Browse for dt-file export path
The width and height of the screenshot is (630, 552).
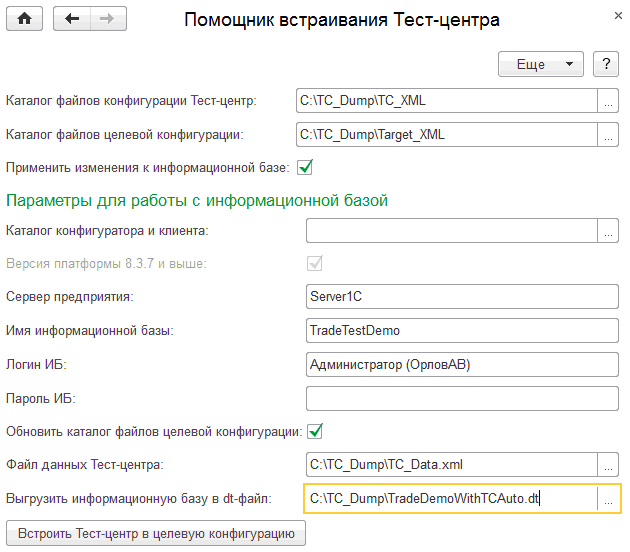[608, 499]
